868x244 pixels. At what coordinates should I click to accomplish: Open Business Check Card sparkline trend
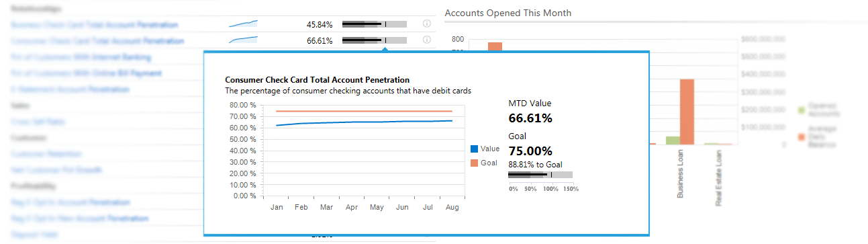tap(243, 24)
